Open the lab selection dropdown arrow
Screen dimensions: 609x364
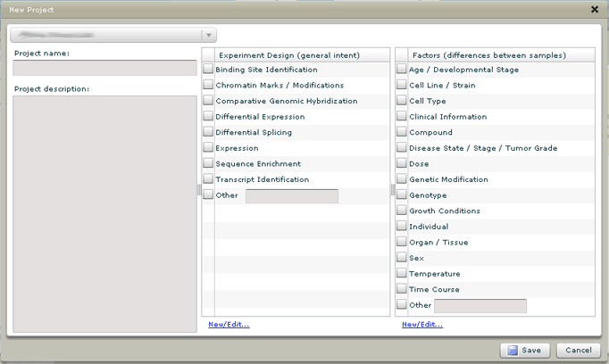coord(209,36)
